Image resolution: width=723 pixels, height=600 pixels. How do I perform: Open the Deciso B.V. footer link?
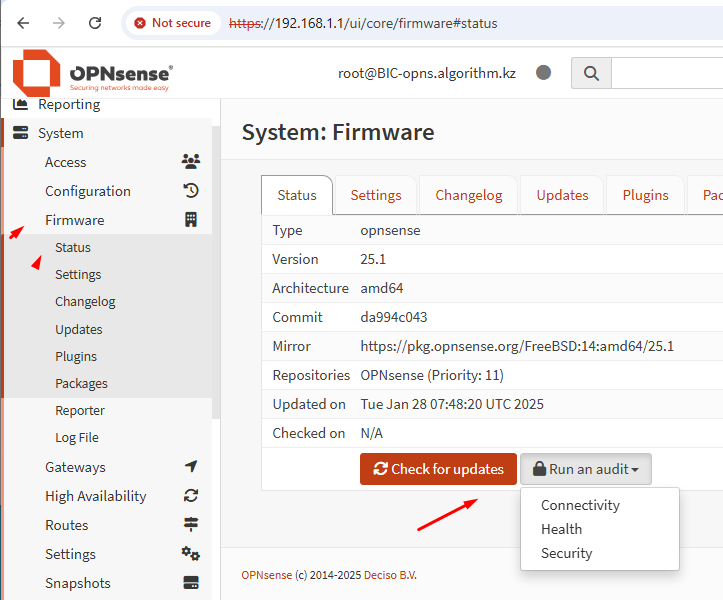390,575
